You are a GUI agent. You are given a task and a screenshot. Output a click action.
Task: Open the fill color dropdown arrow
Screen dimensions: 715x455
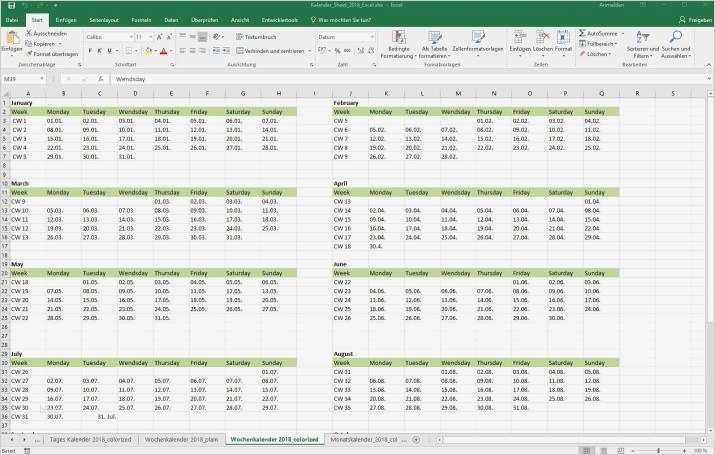(x=155, y=51)
